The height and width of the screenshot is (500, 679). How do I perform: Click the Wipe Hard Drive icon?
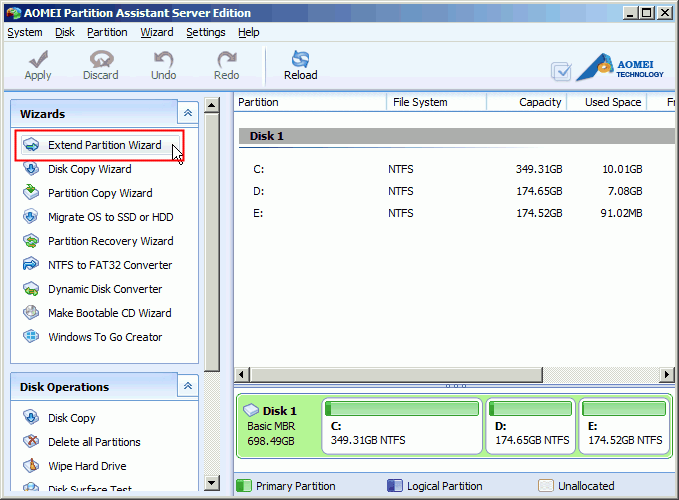point(31,466)
